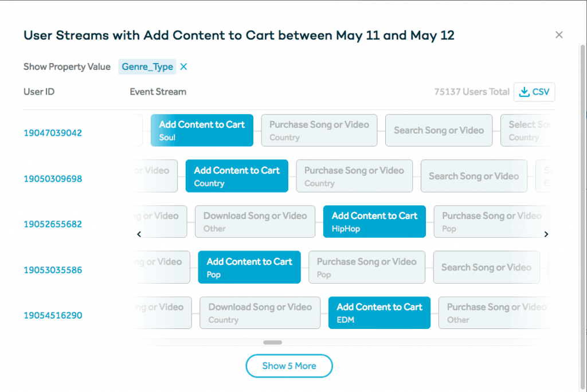Click Download Song or Video Other event

[255, 222]
